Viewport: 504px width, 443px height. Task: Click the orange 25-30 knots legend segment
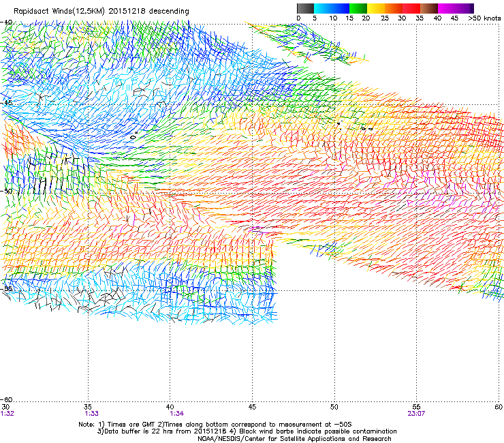coord(394,8)
